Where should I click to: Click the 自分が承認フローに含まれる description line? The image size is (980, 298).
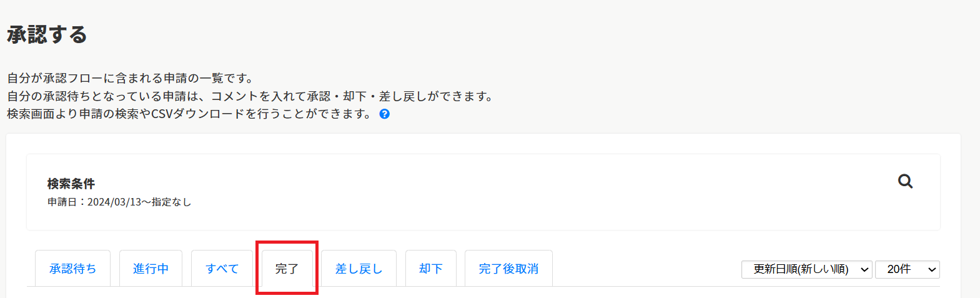pos(131,78)
